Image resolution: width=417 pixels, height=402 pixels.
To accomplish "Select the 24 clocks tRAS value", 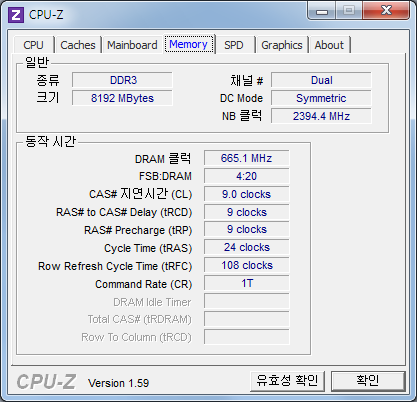I will (x=247, y=247).
